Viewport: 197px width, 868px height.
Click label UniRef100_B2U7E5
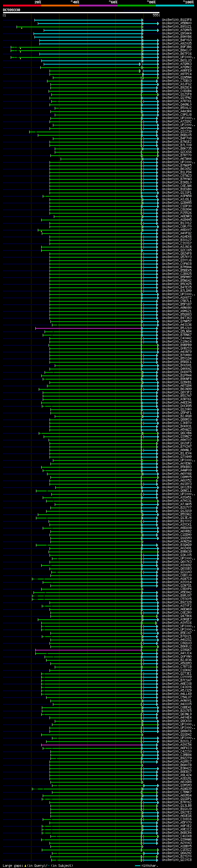tap(176, 711)
